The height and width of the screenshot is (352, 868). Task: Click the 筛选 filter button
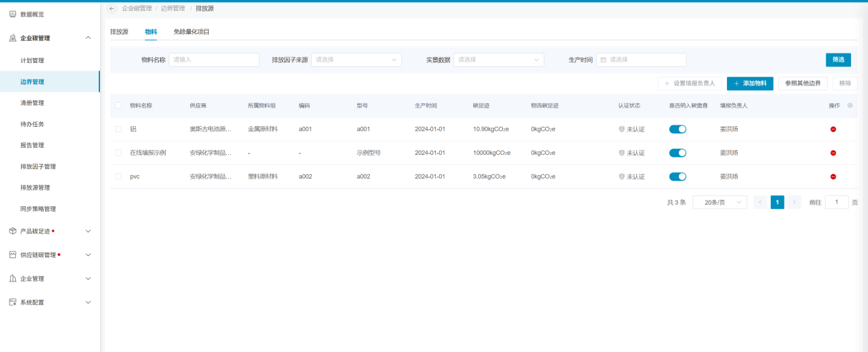click(838, 60)
